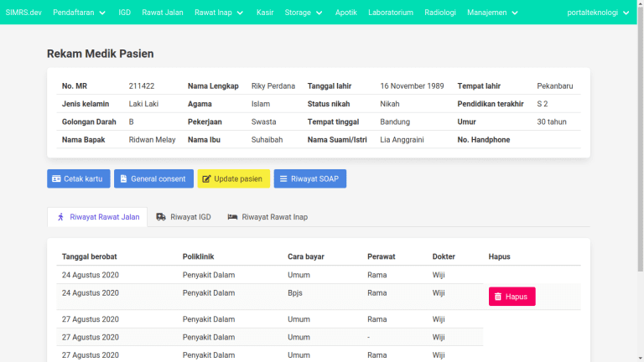Viewport: 644px width, 362px height.
Task: Click the ID card icon on Cetak kartu
Action: pos(56,179)
